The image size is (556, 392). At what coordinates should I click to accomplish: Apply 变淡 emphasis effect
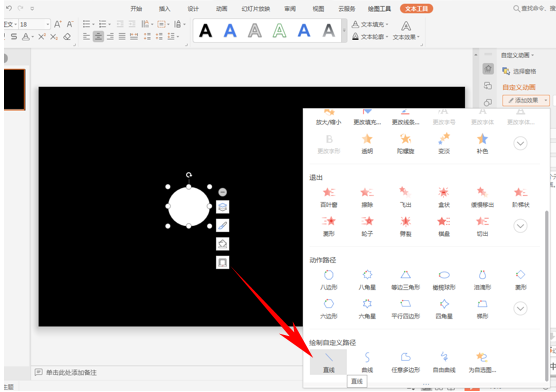pyautogui.click(x=444, y=144)
